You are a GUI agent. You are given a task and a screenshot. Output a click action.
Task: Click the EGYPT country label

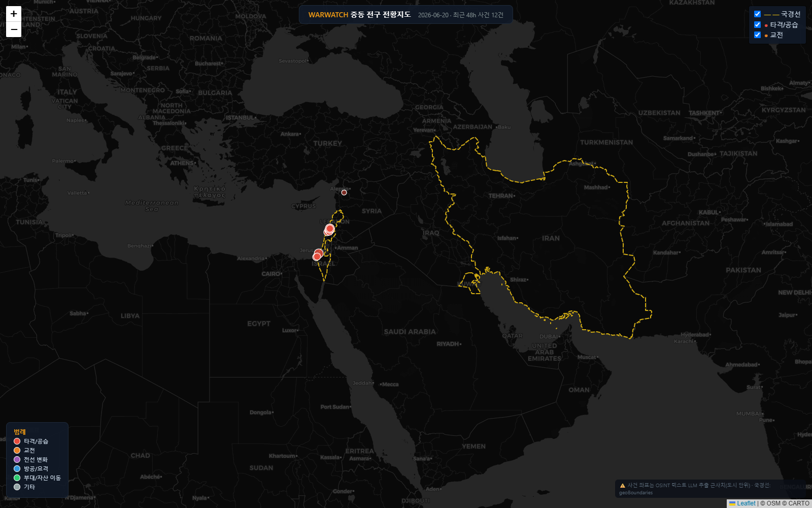(x=259, y=324)
